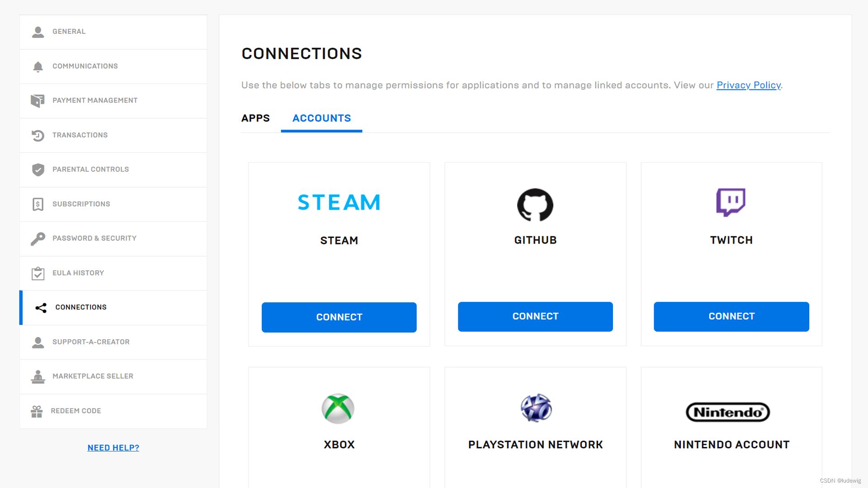
Task: Click the STEAM card title text
Action: point(339,240)
